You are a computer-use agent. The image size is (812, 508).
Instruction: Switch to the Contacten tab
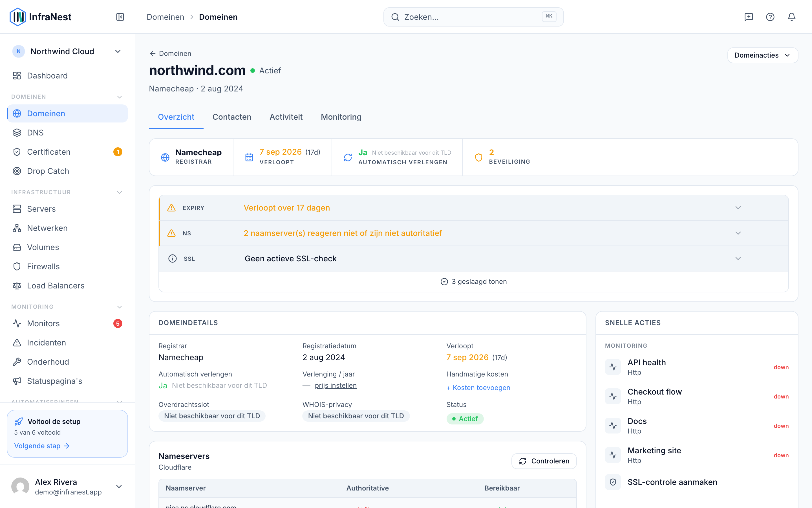pyautogui.click(x=232, y=117)
